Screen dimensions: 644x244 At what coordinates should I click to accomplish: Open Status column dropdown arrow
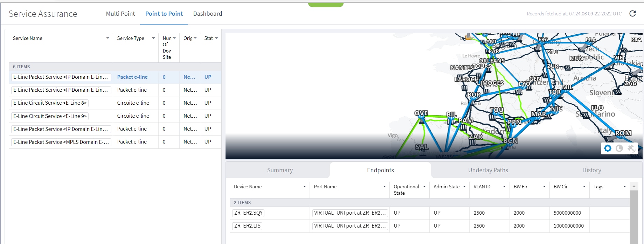[x=216, y=38]
